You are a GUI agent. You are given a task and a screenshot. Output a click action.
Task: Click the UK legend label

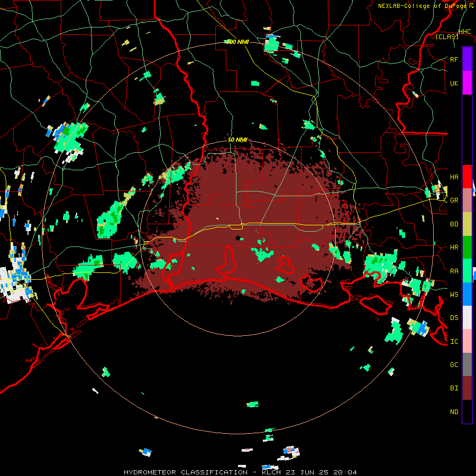pyautogui.click(x=454, y=83)
